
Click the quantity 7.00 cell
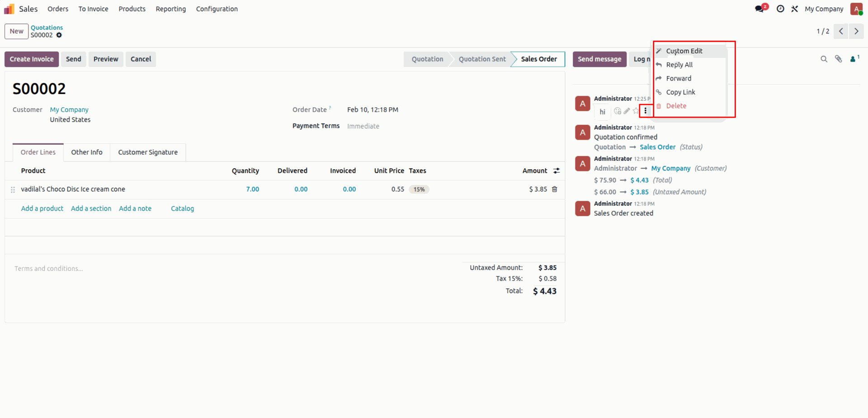click(252, 190)
